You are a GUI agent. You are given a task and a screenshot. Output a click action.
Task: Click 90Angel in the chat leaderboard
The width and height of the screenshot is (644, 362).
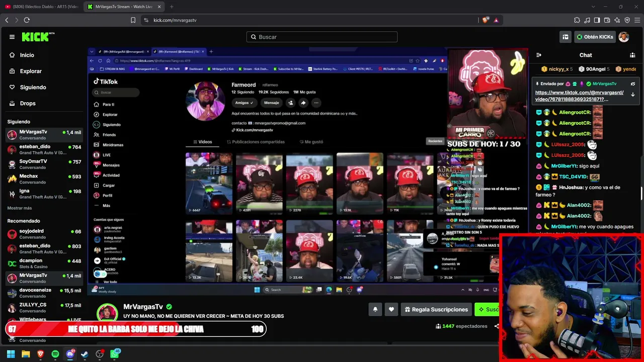pos(596,69)
